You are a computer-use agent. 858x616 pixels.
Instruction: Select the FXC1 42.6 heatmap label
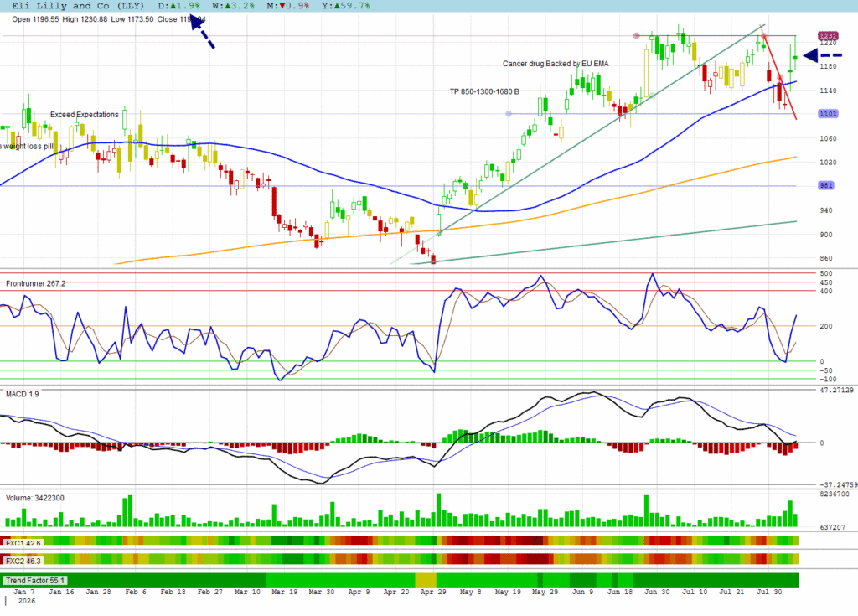(23, 542)
